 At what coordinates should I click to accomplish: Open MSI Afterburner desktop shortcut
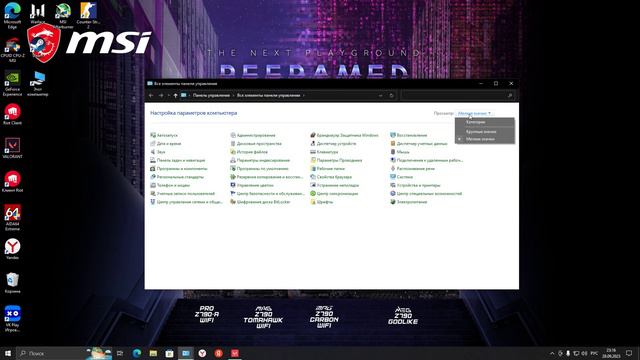(x=63, y=16)
